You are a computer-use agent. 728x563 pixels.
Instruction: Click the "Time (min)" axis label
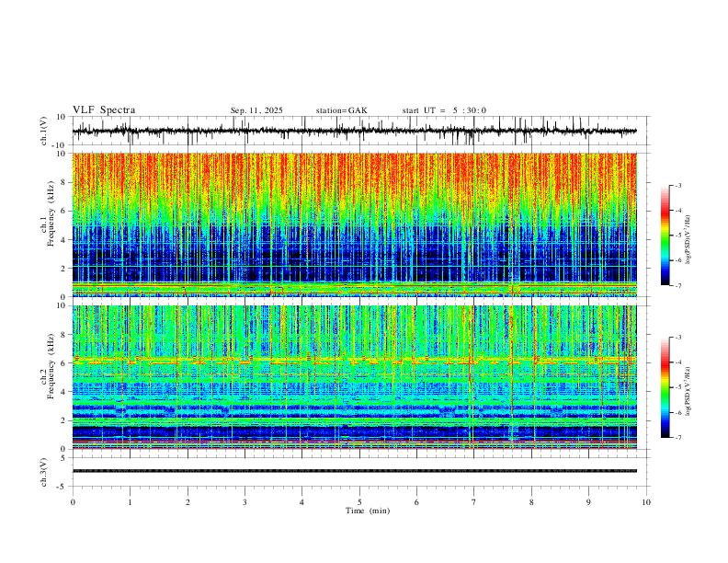pyautogui.click(x=368, y=511)
